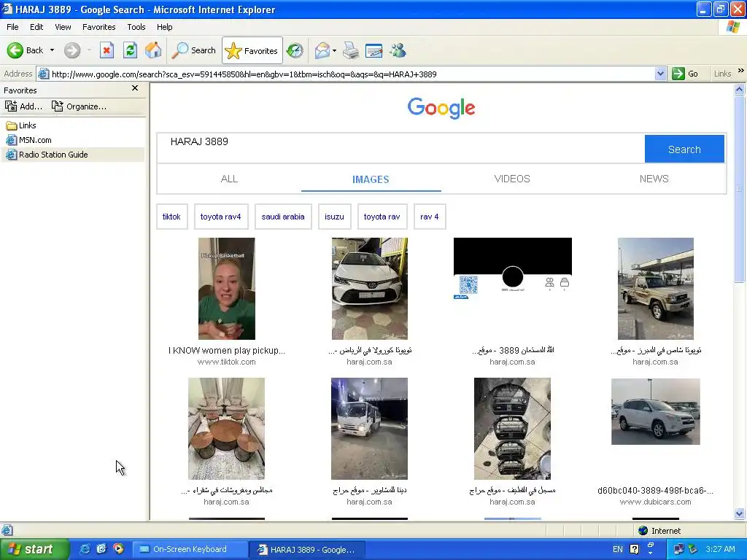The height and width of the screenshot is (560, 747).
Task: Open the Help menu
Action: coord(164,27)
